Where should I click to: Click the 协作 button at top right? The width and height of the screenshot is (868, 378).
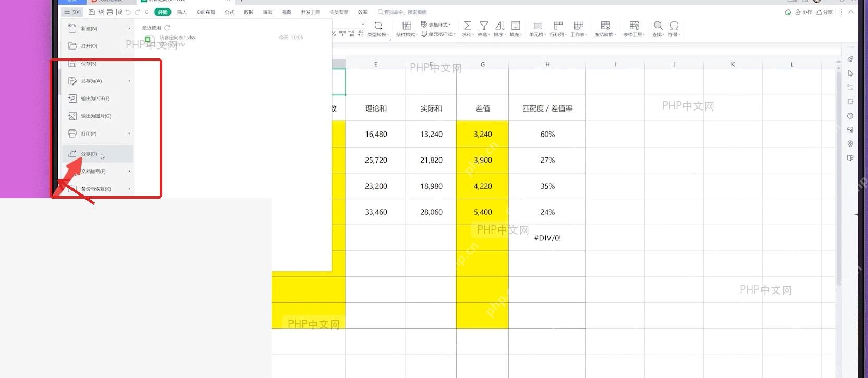[803, 12]
